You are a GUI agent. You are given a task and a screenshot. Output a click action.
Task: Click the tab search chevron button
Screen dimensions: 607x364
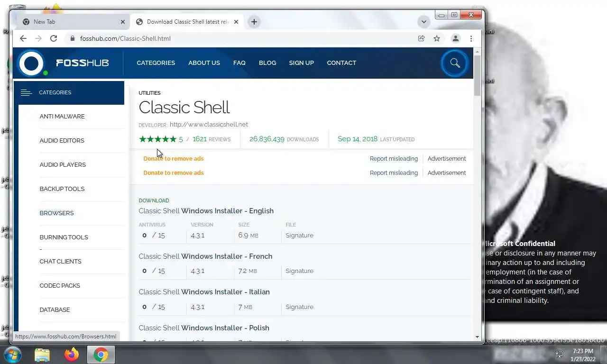click(424, 22)
